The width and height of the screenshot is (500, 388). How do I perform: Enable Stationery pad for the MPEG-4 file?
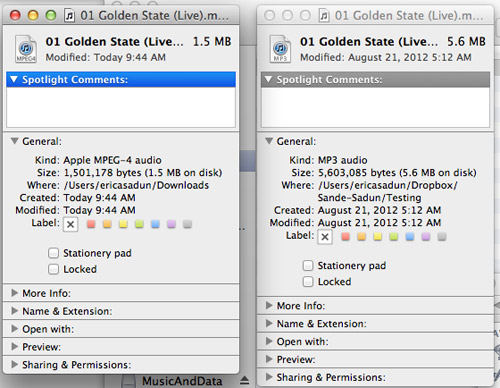pos(53,253)
